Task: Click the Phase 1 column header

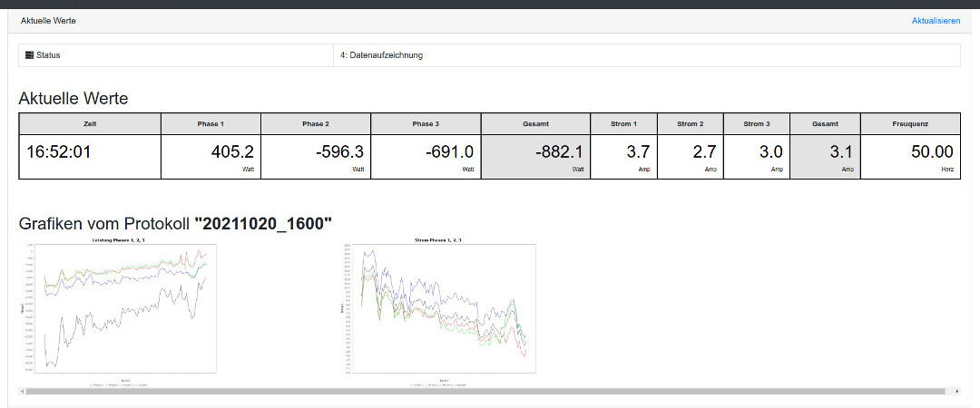Action: click(211, 123)
